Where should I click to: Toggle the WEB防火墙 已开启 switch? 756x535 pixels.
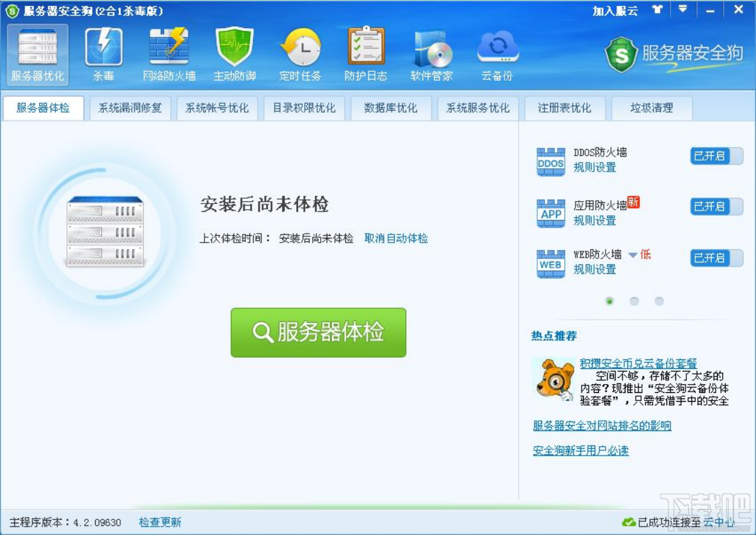(x=715, y=258)
